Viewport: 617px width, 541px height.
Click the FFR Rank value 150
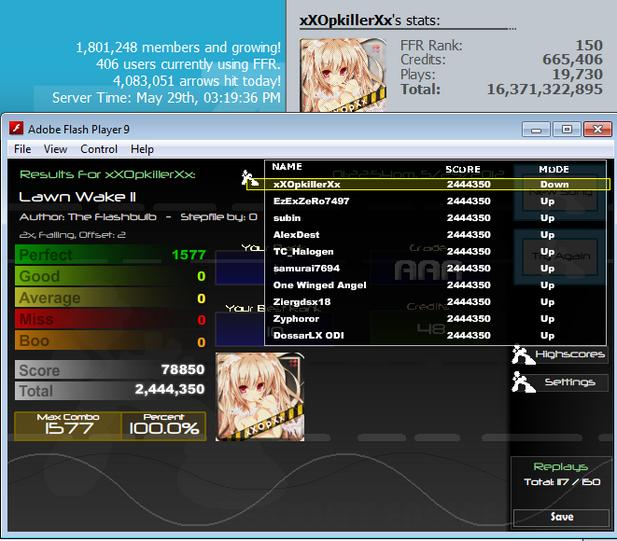coord(589,45)
